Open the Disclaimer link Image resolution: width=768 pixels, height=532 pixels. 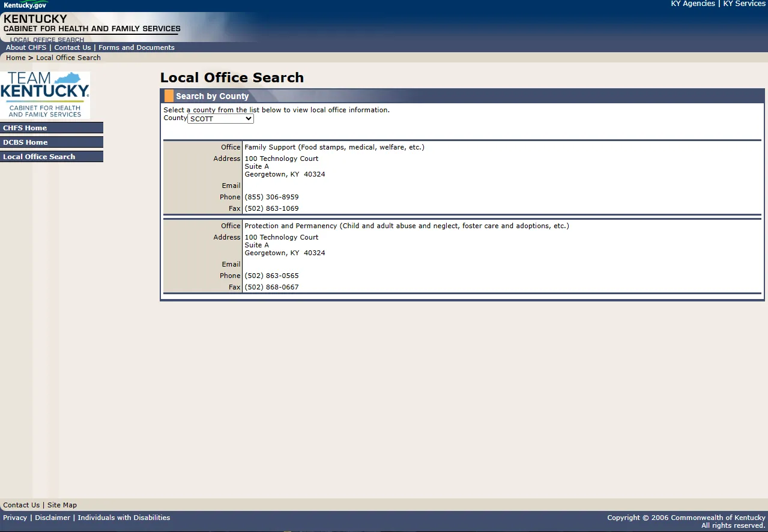coord(52,518)
